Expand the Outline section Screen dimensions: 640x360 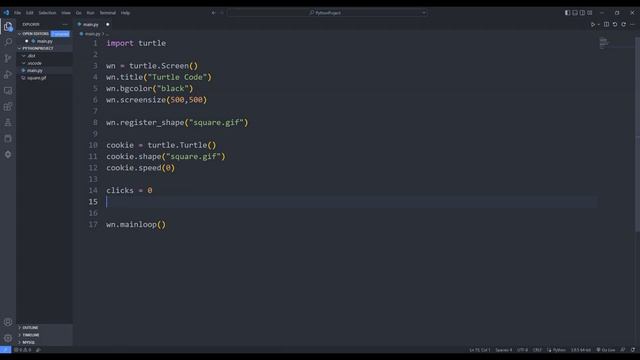tap(44, 328)
